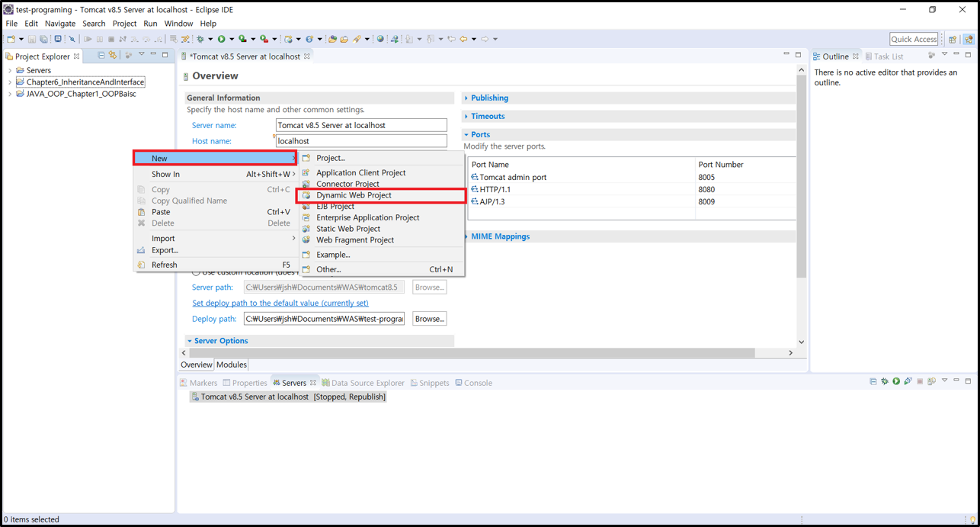Open the Open Perspective icon
The height and width of the screenshot is (527, 980).
click(953, 39)
